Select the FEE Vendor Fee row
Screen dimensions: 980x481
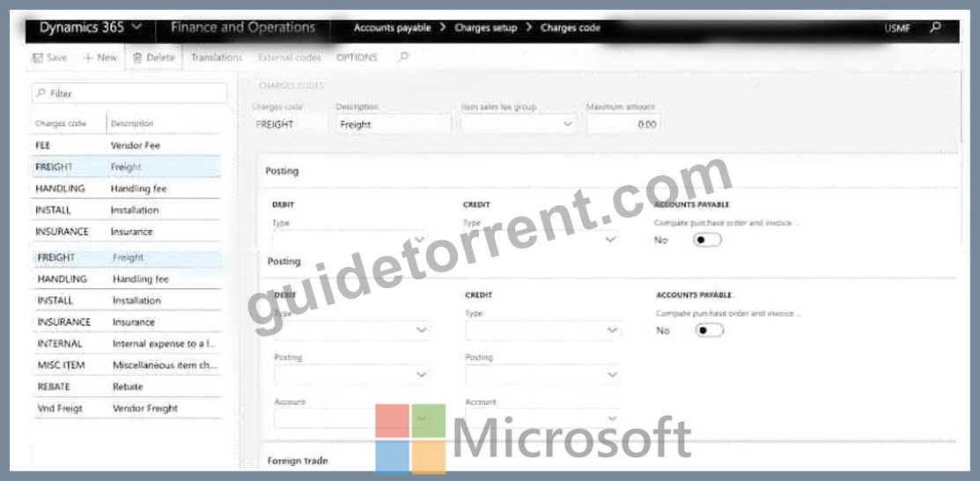[127, 145]
